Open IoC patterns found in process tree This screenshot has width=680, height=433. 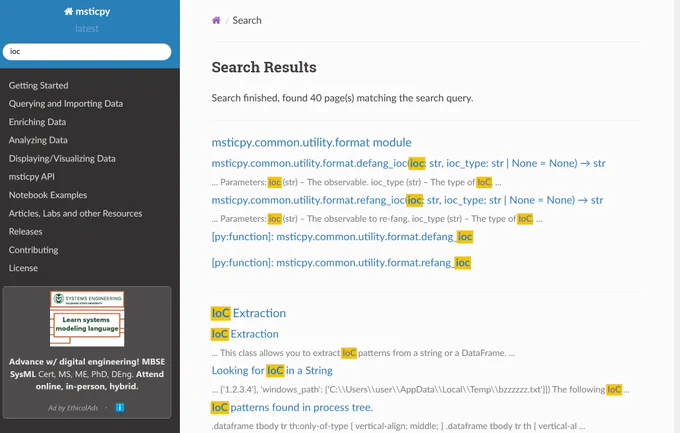(x=292, y=407)
